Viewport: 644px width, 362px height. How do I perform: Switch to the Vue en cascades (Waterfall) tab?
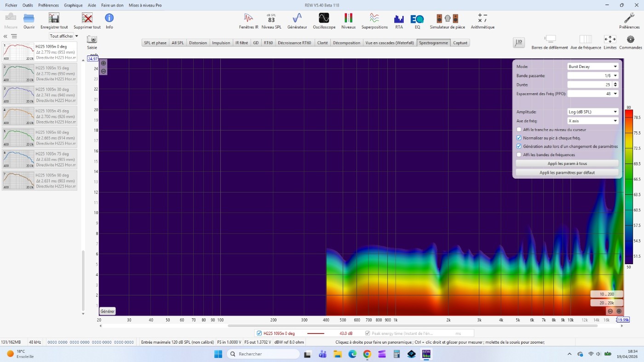389,43
